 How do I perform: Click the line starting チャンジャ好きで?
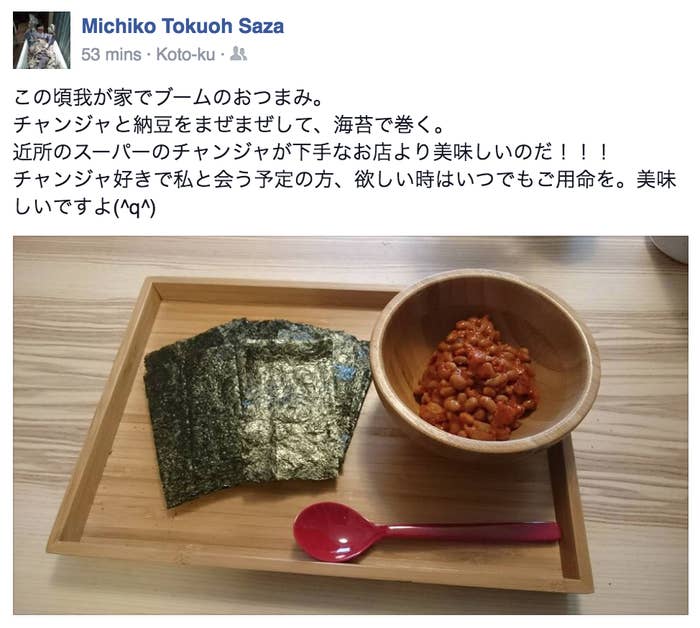[345, 179]
